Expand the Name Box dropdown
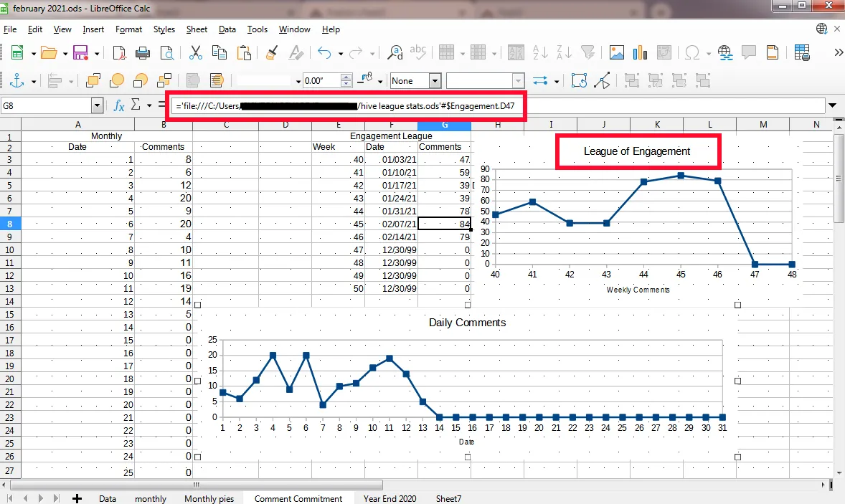 coord(97,105)
